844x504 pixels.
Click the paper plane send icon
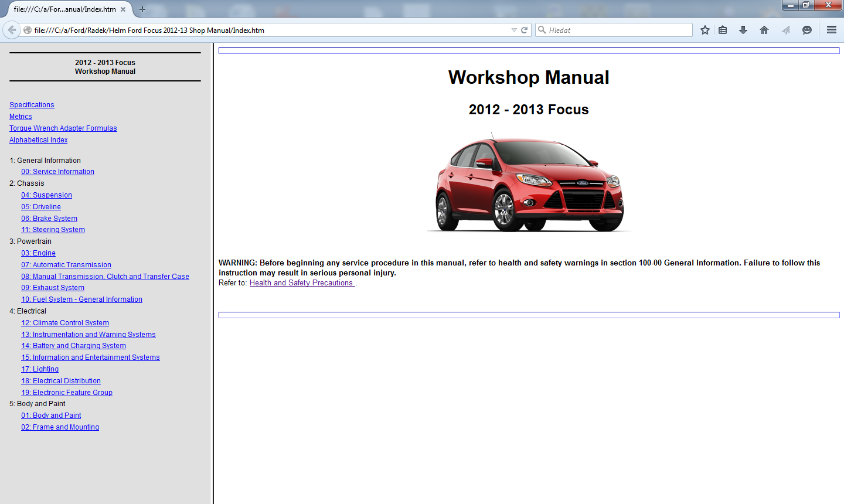point(786,30)
